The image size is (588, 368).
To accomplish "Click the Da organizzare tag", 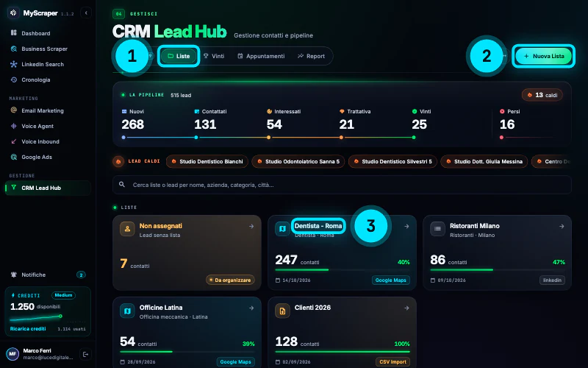I will pyautogui.click(x=230, y=280).
